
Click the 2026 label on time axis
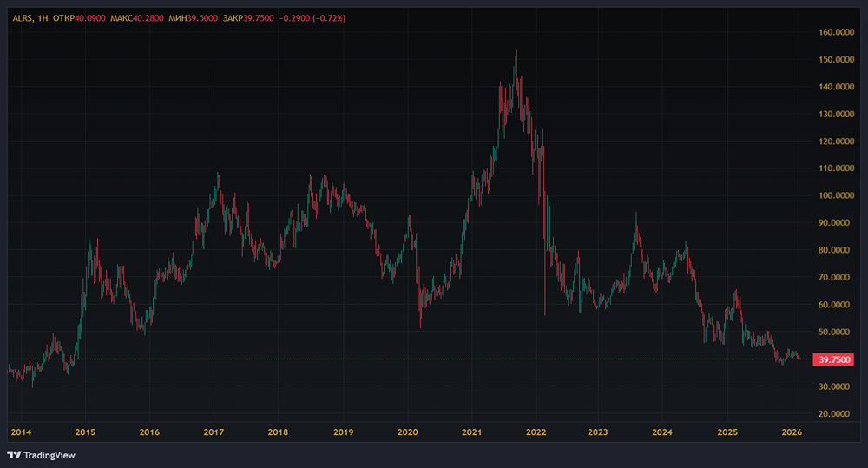coord(792,432)
